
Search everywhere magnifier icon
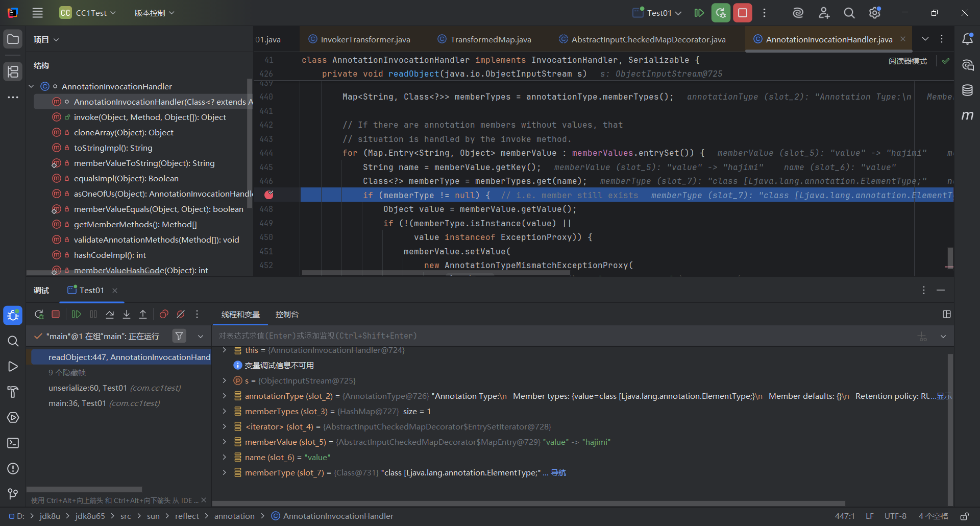[x=849, y=13]
